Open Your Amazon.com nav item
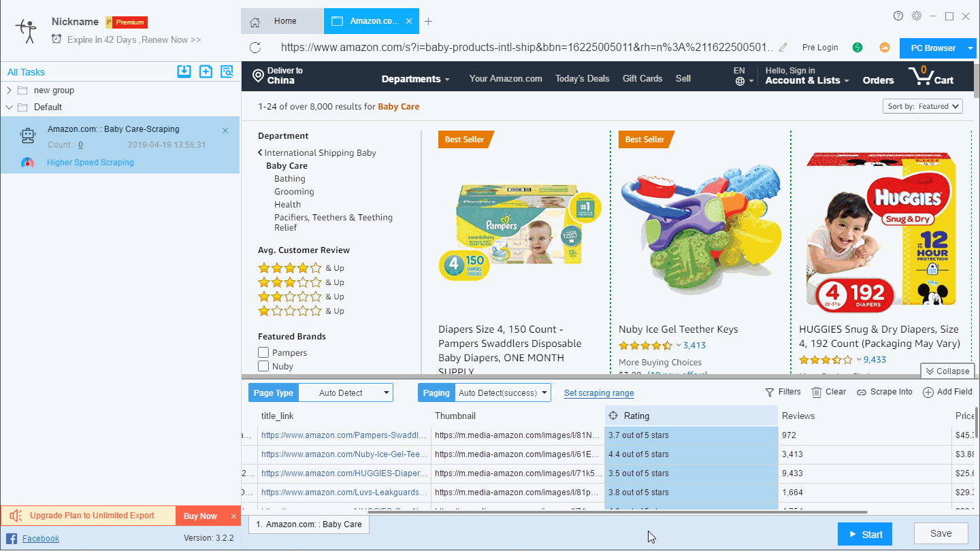Screen dimensions: 980x551 pos(506,78)
